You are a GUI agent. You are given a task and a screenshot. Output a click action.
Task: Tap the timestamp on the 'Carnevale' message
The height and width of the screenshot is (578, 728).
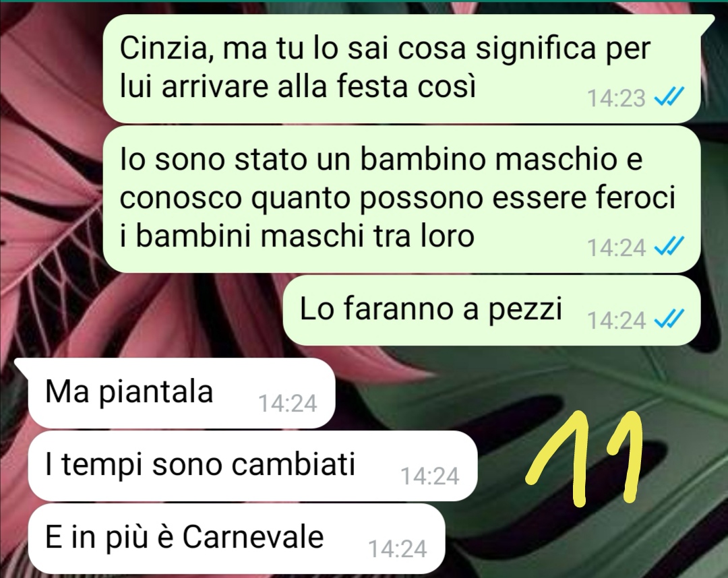(x=398, y=549)
